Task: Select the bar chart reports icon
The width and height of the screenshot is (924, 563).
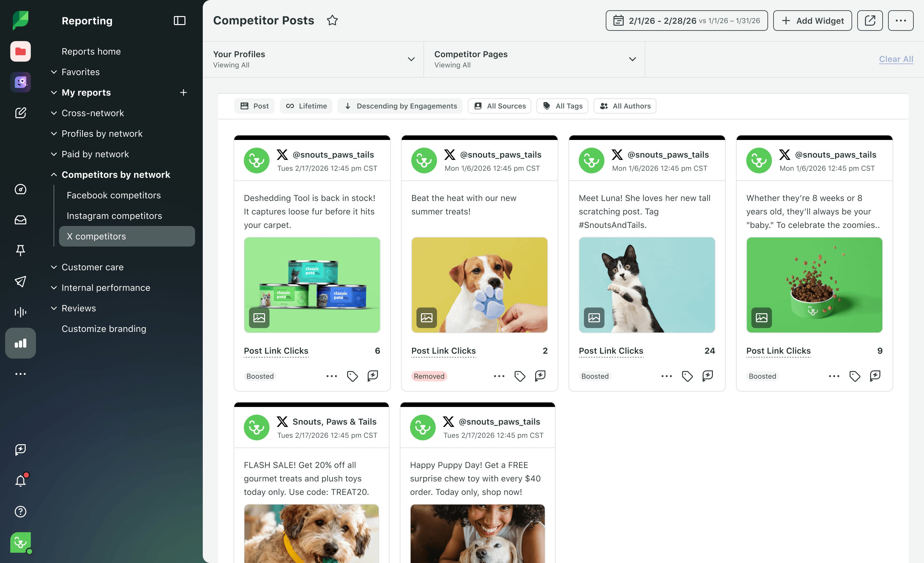Action: point(20,343)
